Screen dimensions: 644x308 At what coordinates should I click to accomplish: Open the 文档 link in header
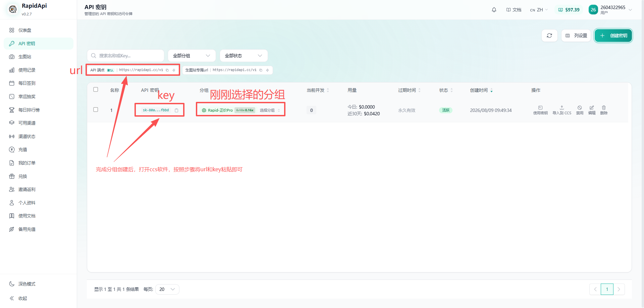pyautogui.click(x=514, y=10)
